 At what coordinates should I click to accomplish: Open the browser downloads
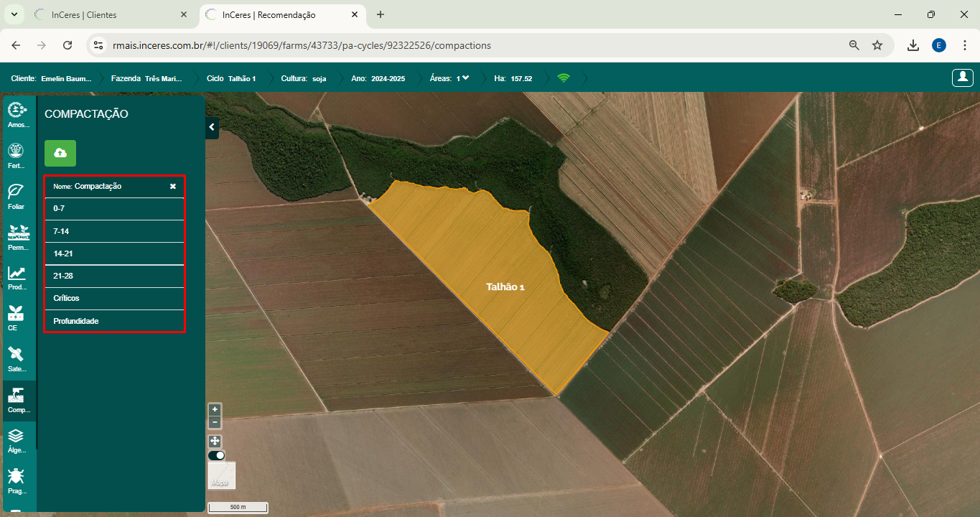point(913,45)
